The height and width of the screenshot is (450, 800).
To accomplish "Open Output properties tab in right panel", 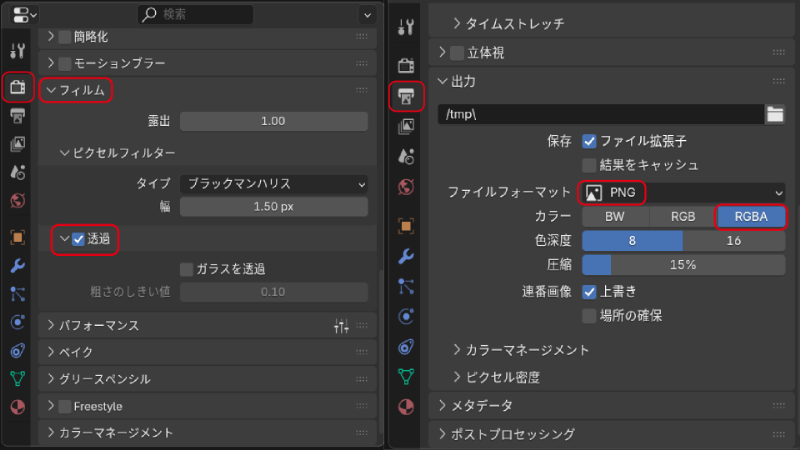I will coord(406,96).
